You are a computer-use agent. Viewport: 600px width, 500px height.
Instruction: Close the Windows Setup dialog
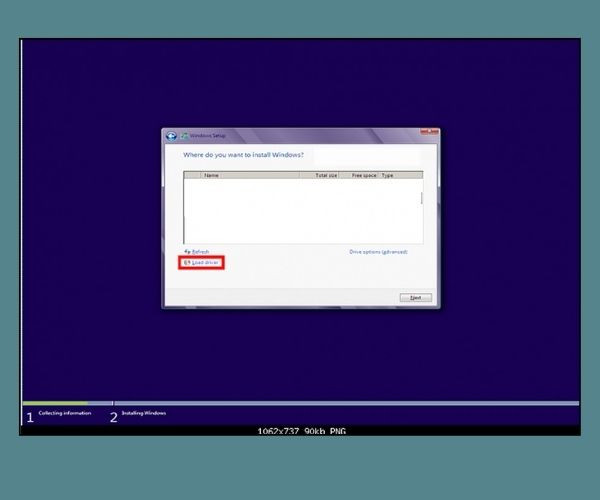(x=429, y=132)
